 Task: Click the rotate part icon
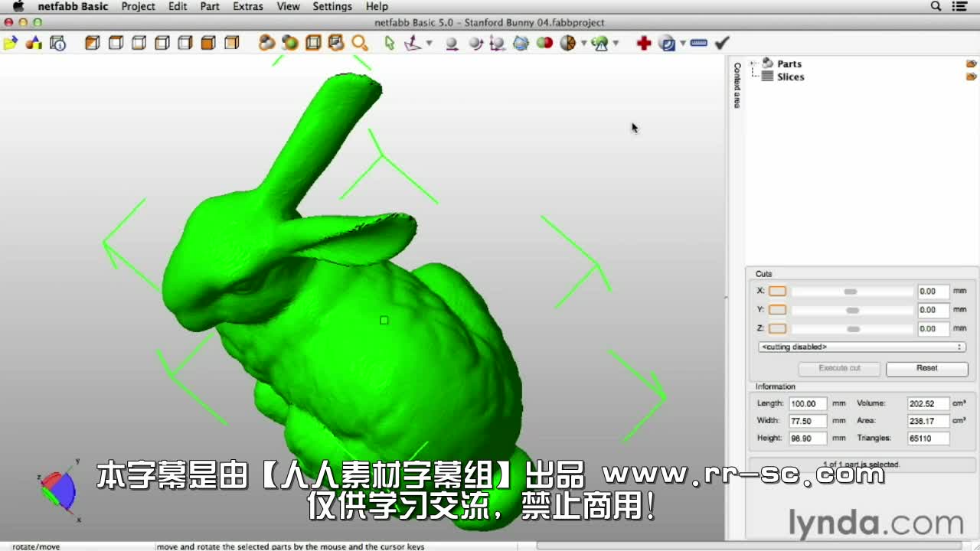pos(498,44)
